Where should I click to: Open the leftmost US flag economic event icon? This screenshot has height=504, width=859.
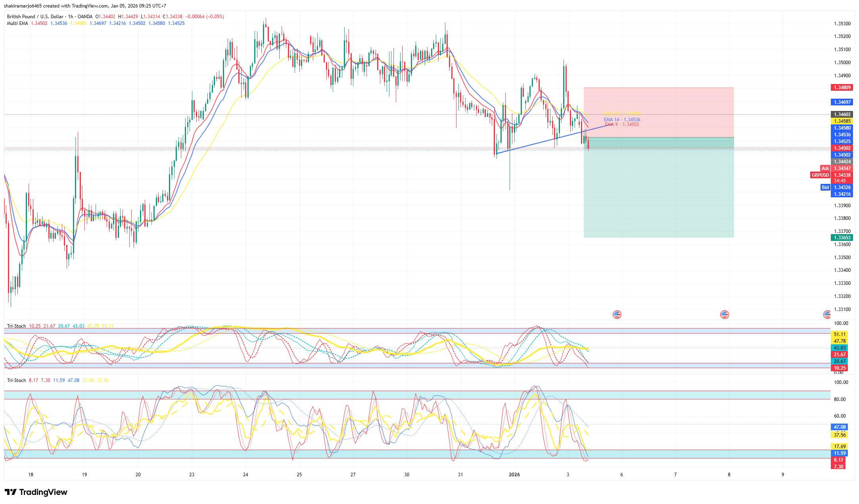tap(617, 315)
